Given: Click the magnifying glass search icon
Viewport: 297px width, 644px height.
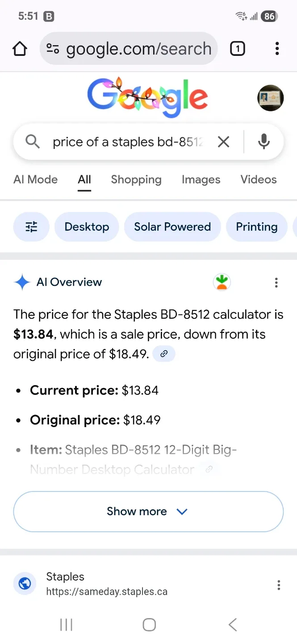Looking at the screenshot, I should 32,141.
